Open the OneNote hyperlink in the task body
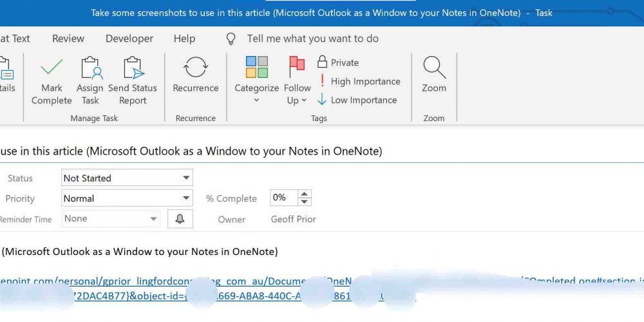Screen dimensions: 644x322 (322, 289)
